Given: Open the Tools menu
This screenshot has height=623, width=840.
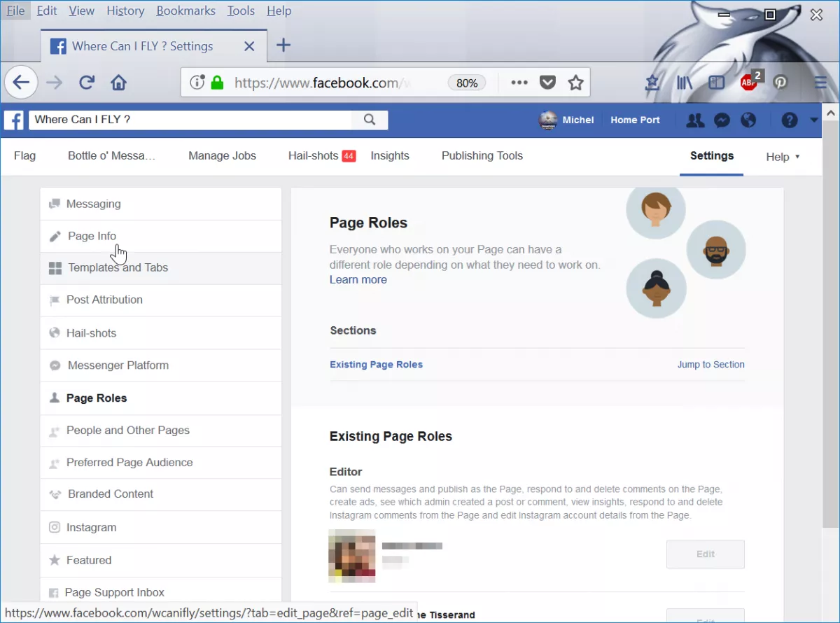Looking at the screenshot, I should coord(241,10).
